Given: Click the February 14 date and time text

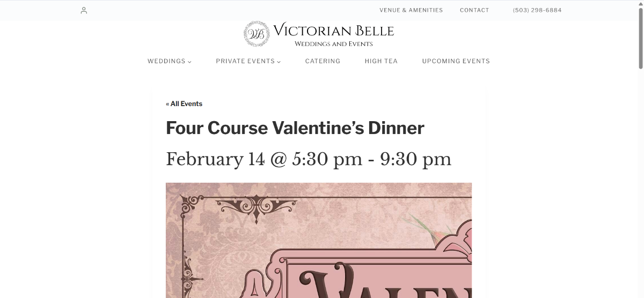Looking at the screenshot, I should click(309, 159).
